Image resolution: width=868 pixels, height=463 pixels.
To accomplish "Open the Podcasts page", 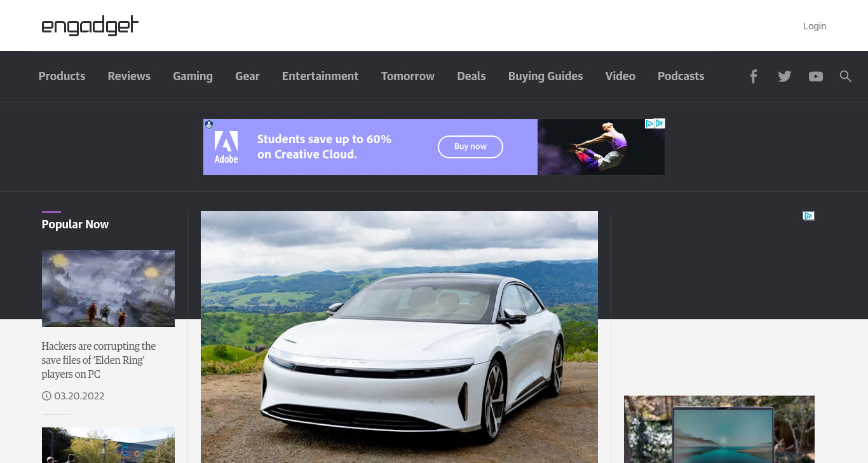I will pos(681,76).
